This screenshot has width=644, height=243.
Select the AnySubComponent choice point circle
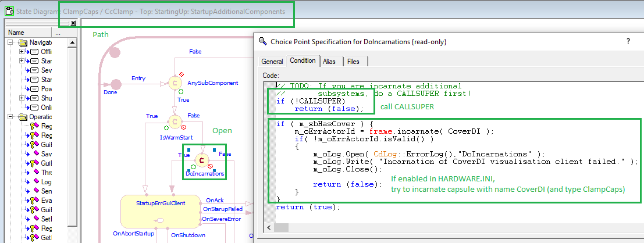click(x=175, y=83)
